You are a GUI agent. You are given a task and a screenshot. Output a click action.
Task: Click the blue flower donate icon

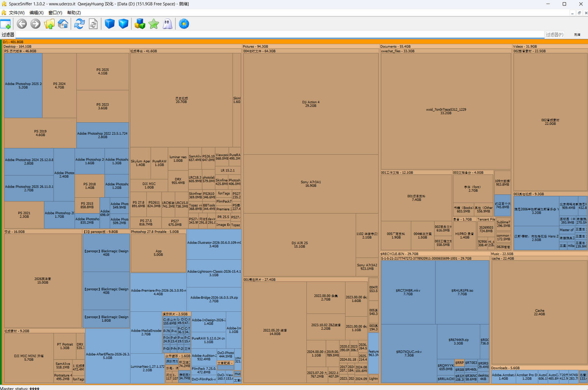point(184,24)
